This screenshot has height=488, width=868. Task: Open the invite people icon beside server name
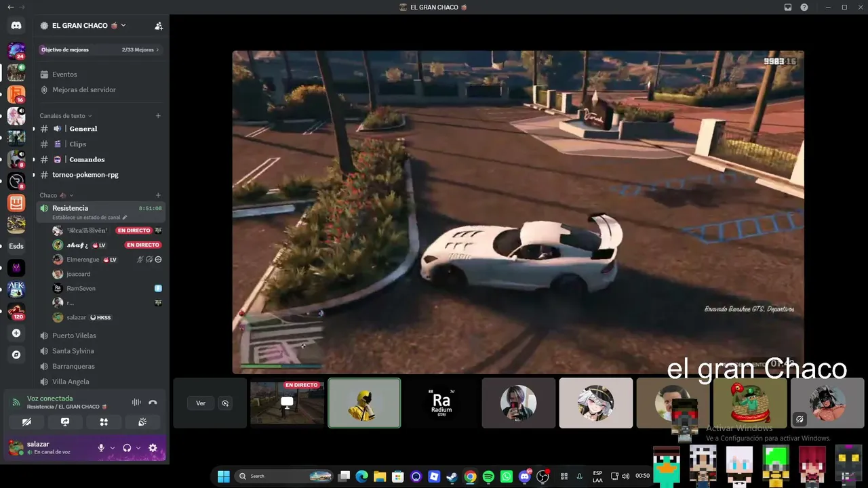click(x=159, y=26)
